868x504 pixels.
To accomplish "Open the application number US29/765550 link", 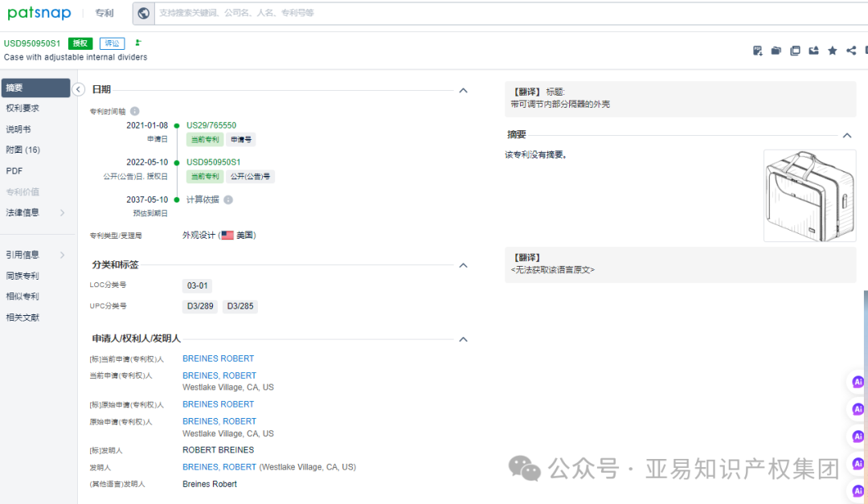I will click(x=212, y=125).
